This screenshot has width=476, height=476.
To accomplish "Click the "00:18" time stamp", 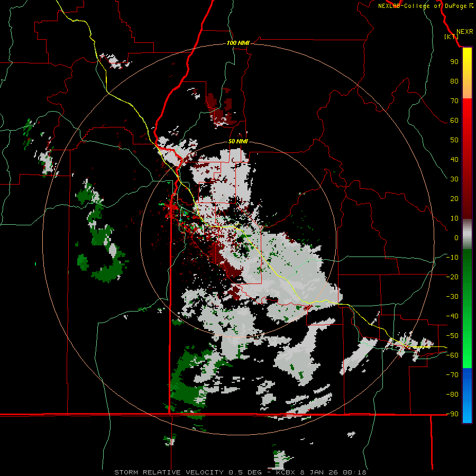I will 354,472.
